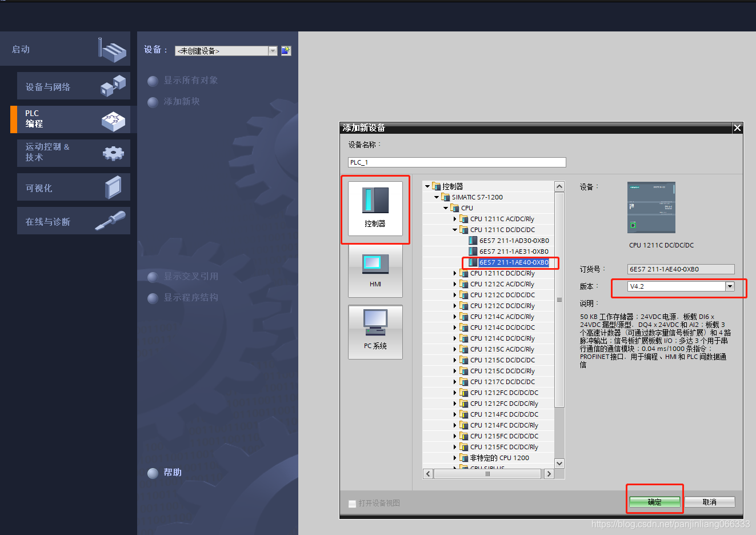
Task: Click the tree horizontal scroll right arrow
Action: click(549, 474)
